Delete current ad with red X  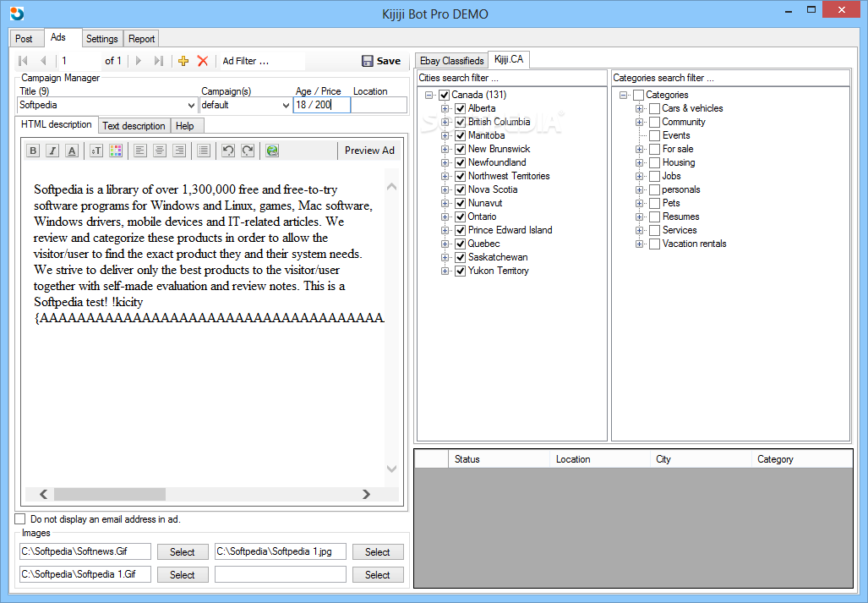pyautogui.click(x=203, y=61)
